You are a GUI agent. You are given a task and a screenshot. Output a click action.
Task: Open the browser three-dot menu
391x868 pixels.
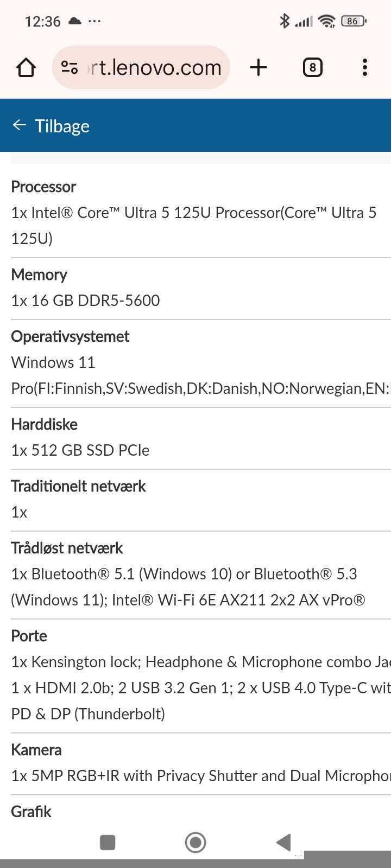coord(364,67)
